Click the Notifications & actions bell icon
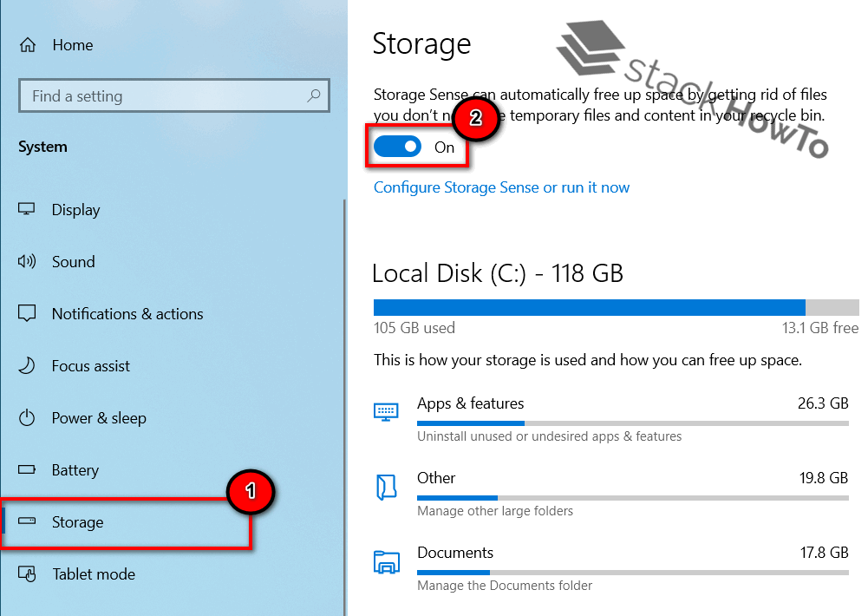868x616 pixels. (27, 314)
